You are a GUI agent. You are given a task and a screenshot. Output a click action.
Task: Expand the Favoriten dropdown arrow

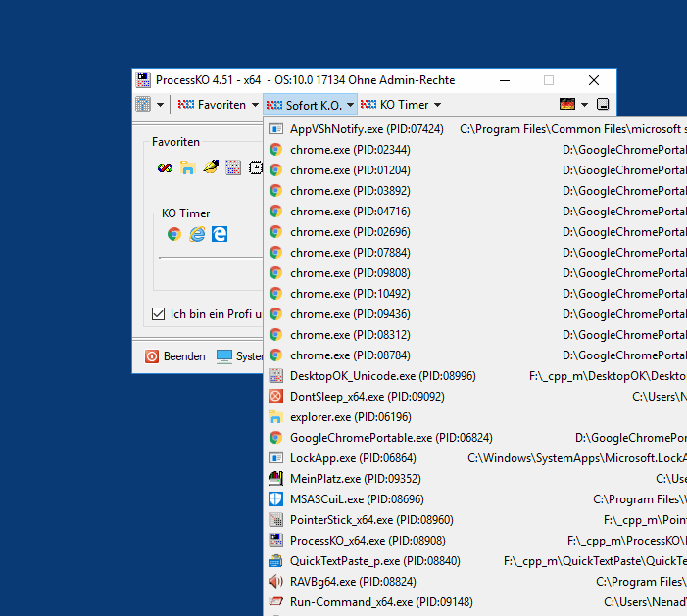[x=255, y=105]
